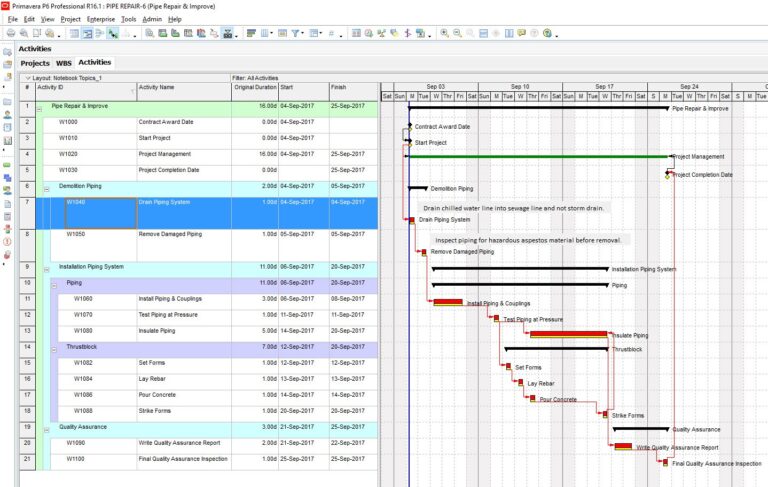Open the Edit menu
768x487 pixels.
click(29, 19)
